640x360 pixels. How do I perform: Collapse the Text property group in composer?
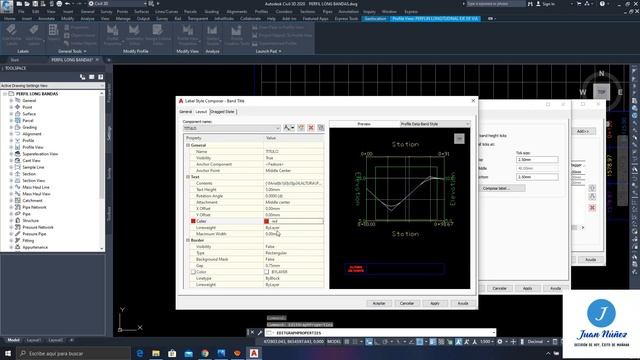pos(188,177)
